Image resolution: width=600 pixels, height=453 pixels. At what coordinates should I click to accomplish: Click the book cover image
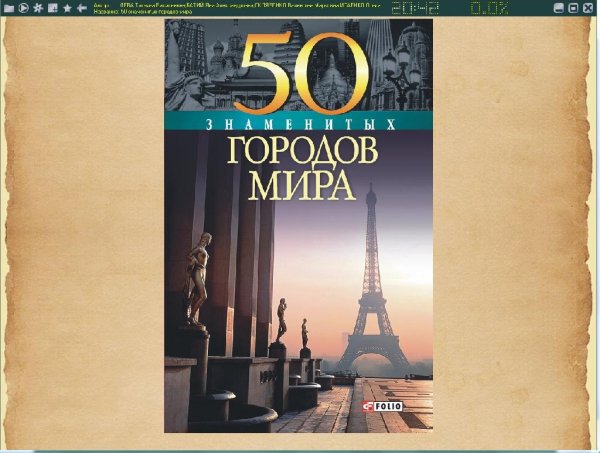tap(298, 226)
